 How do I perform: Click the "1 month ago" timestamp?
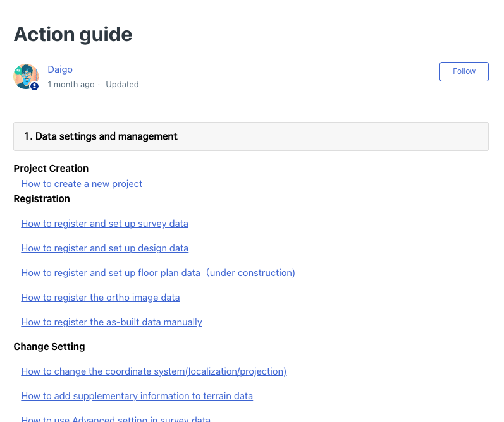[71, 85]
